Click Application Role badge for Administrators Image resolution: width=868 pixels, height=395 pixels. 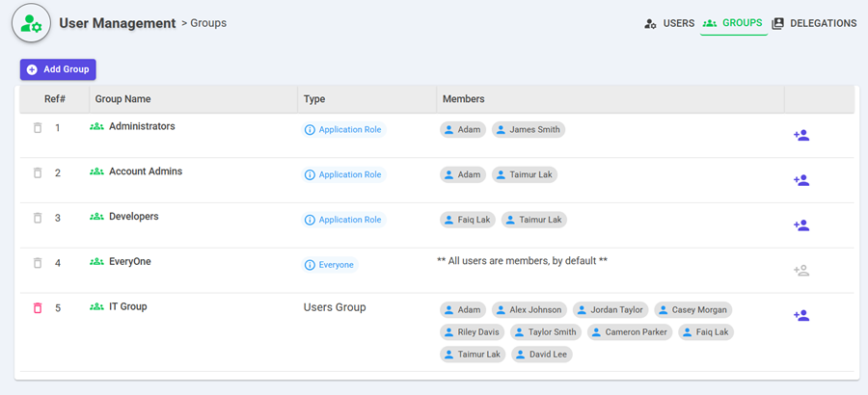[x=343, y=130]
